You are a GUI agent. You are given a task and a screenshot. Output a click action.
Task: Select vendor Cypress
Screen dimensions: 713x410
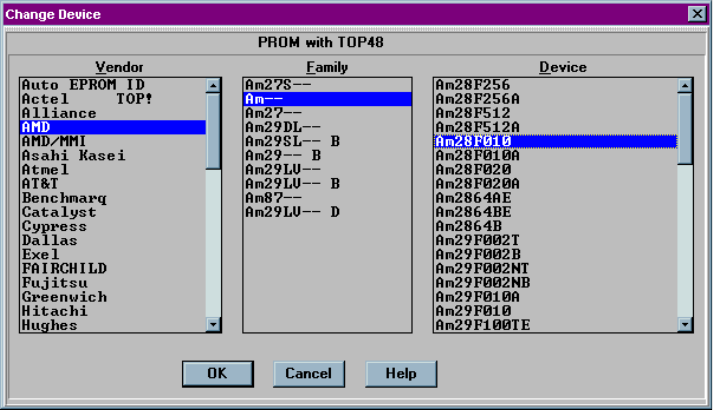pos(113,226)
